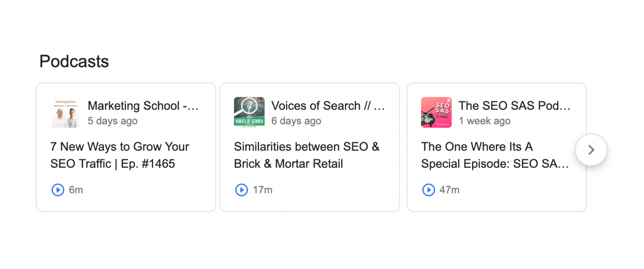Select the Podcasts section heading
Viewport: 644px width, 269px height.
74,61
